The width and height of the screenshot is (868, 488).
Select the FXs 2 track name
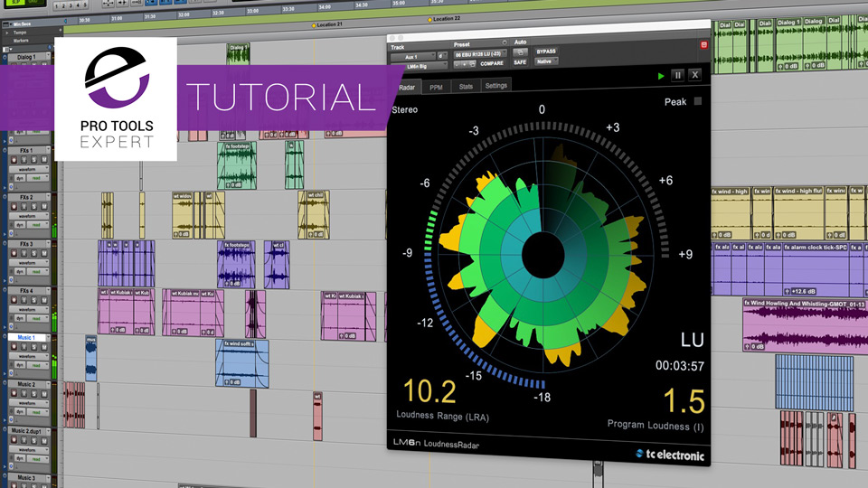(26, 198)
